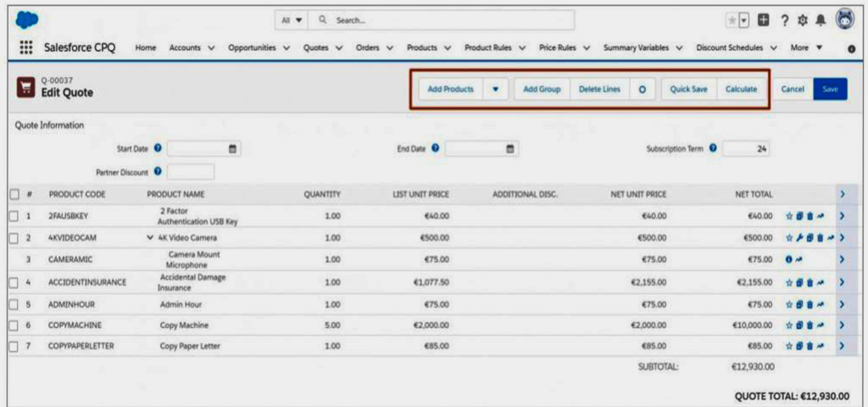The width and height of the screenshot is (868, 407).
Task: Favorite this page with the star icon
Action: [733, 20]
